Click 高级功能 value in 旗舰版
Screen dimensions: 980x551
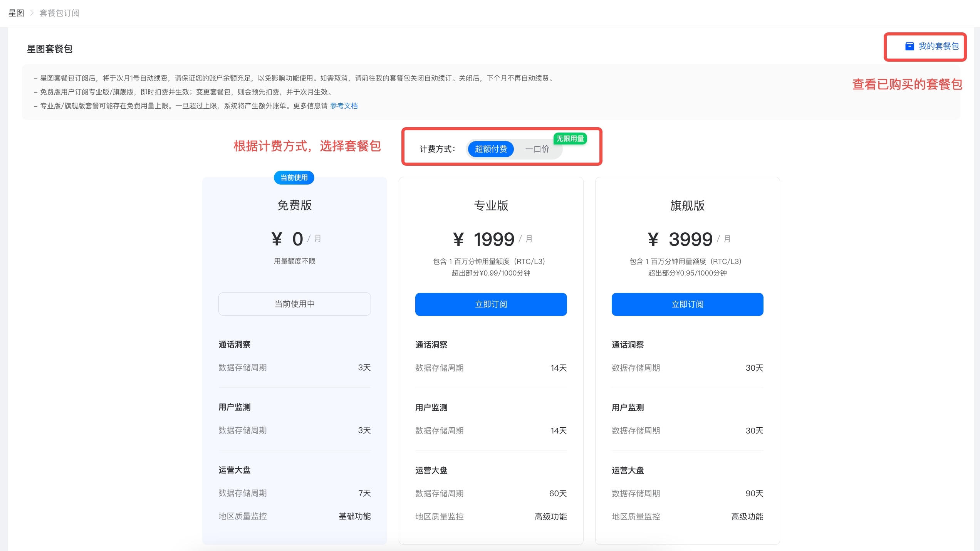click(747, 517)
